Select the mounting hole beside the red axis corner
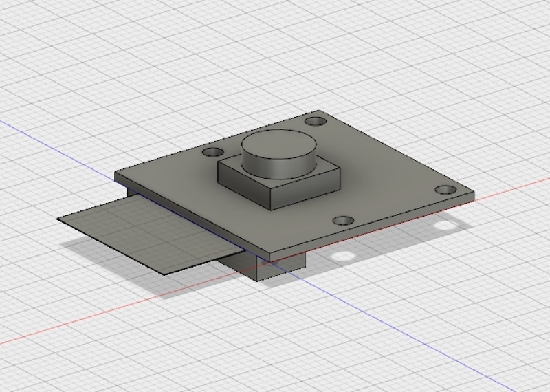Image resolution: width=550 pixels, height=392 pixels. coord(445,190)
